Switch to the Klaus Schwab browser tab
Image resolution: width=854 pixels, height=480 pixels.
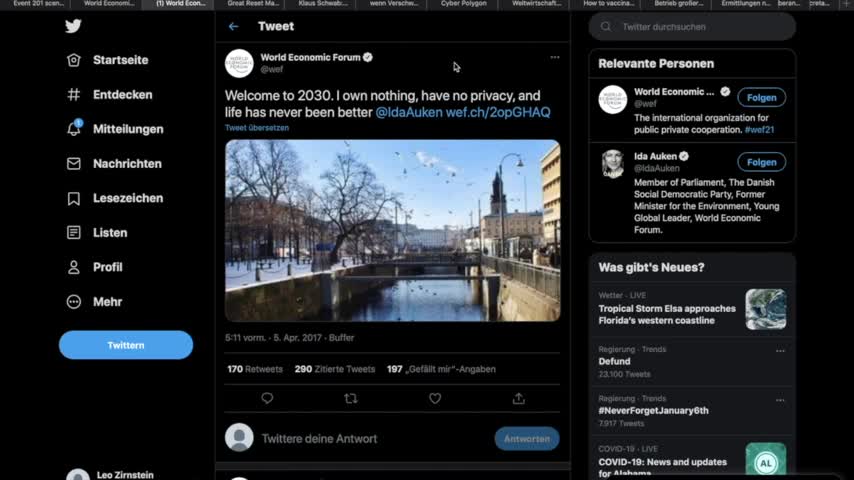coord(323,4)
